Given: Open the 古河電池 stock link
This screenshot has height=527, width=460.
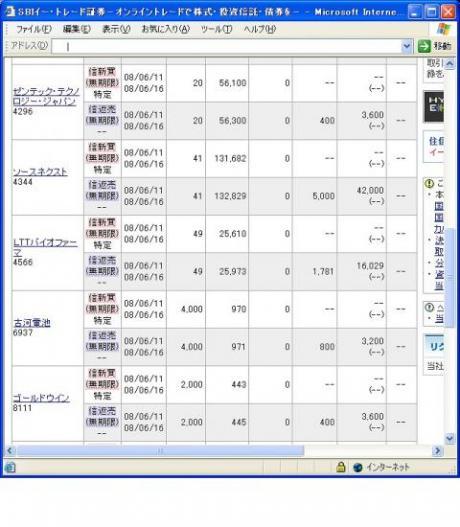Looking at the screenshot, I should pos(32,323).
